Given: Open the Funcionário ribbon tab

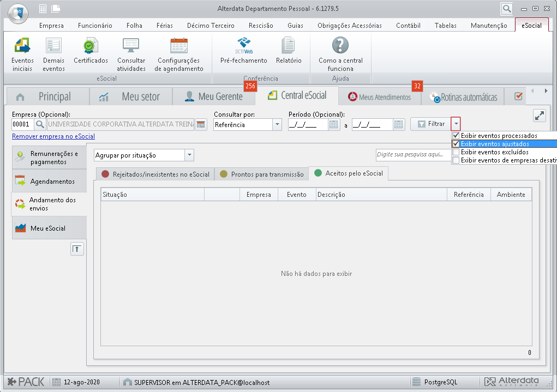Looking at the screenshot, I should tap(95, 26).
